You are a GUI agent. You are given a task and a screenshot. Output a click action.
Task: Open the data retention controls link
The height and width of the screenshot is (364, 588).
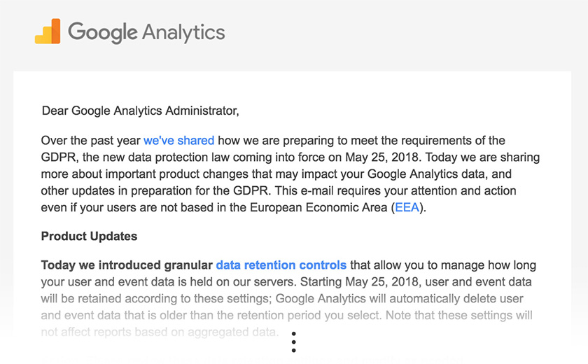tap(281, 265)
